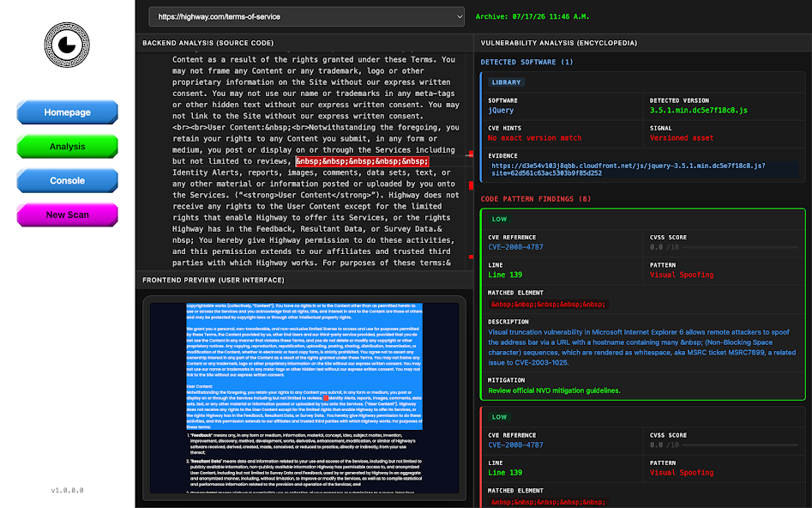Click the LOW severity badge in second finding
Screen dimensions: 812x508
point(499,417)
